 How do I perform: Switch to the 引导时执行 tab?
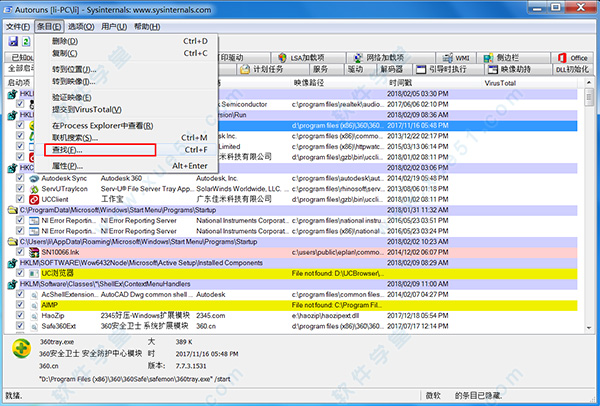448,69
